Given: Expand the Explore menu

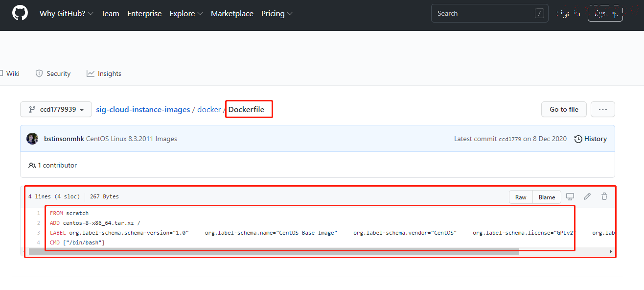Looking at the screenshot, I should [x=186, y=14].
